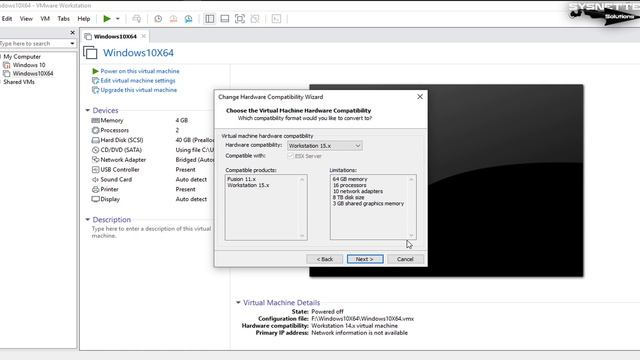640x360 pixels.
Task: Click the Hard Disk (SCSI) device icon
Action: click(x=96, y=140)
